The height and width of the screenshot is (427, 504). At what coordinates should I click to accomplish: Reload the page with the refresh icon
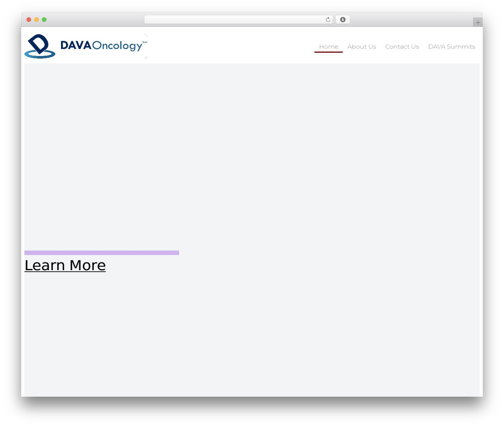328,20
